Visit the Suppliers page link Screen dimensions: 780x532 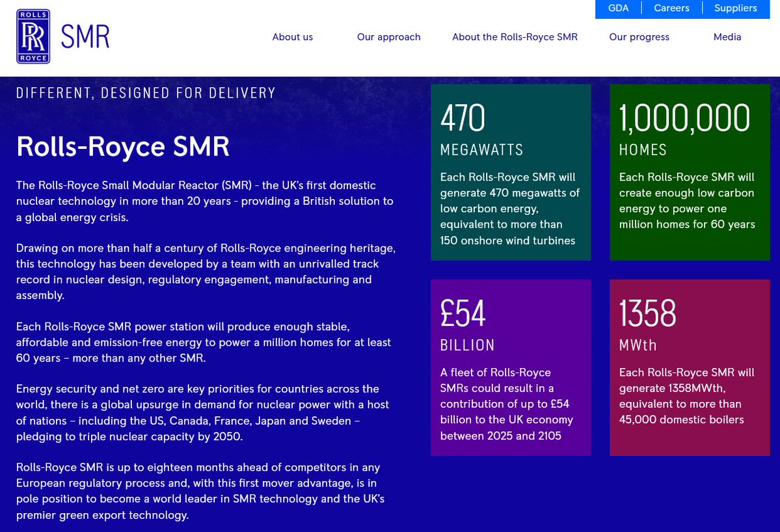click(736, 8)
